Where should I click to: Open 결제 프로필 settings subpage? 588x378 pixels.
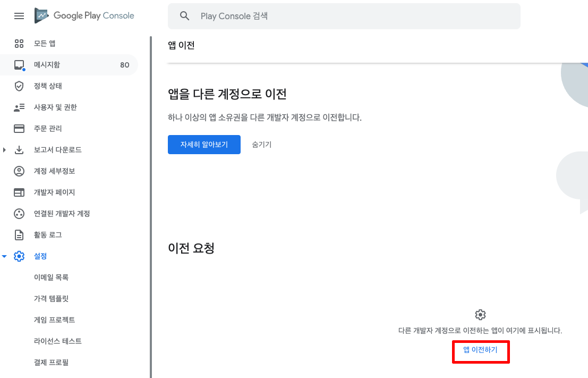(x=51, y=363)
